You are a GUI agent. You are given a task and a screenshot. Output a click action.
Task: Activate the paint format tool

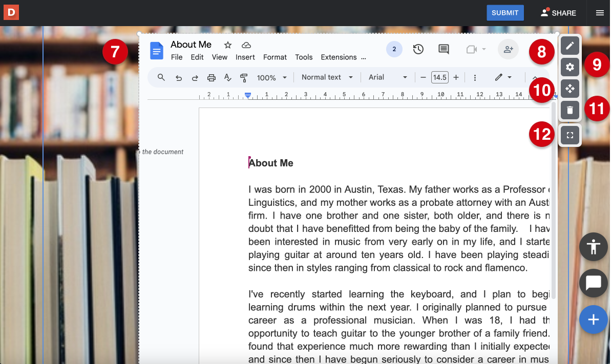[244, 78]
